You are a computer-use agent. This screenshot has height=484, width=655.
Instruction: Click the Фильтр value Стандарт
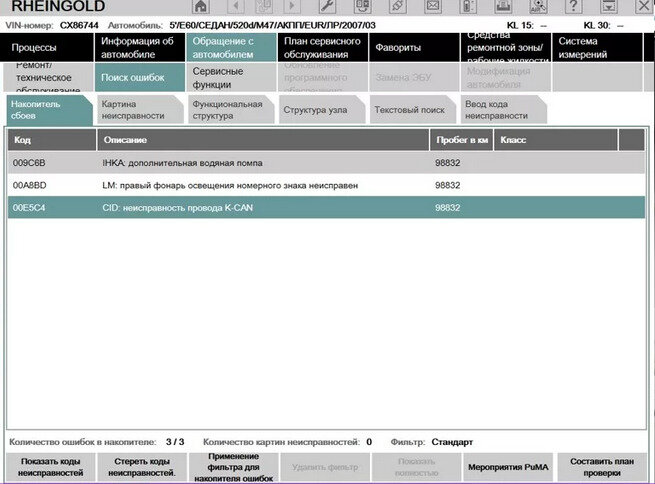click(x=452, y=442)
